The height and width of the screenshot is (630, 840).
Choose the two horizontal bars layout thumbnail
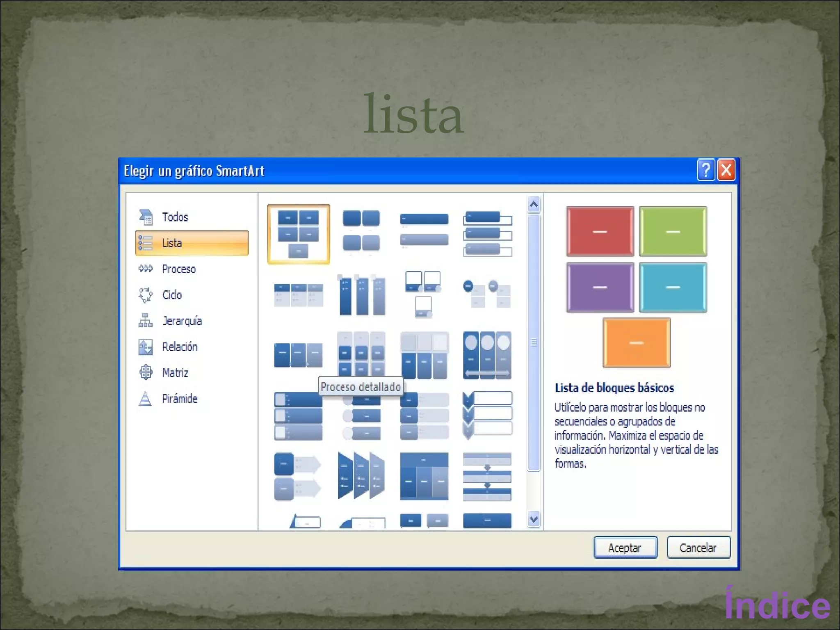click(x=424, y=231)
